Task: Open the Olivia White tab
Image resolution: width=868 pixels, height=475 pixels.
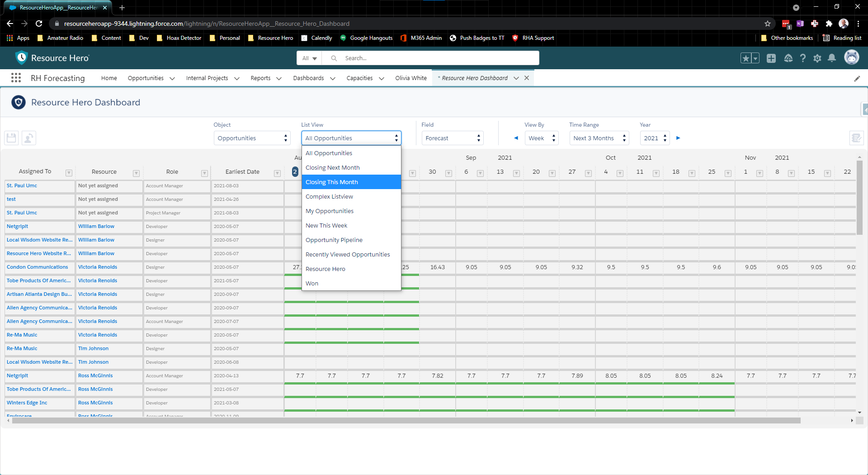Action: tap(411, 78)
